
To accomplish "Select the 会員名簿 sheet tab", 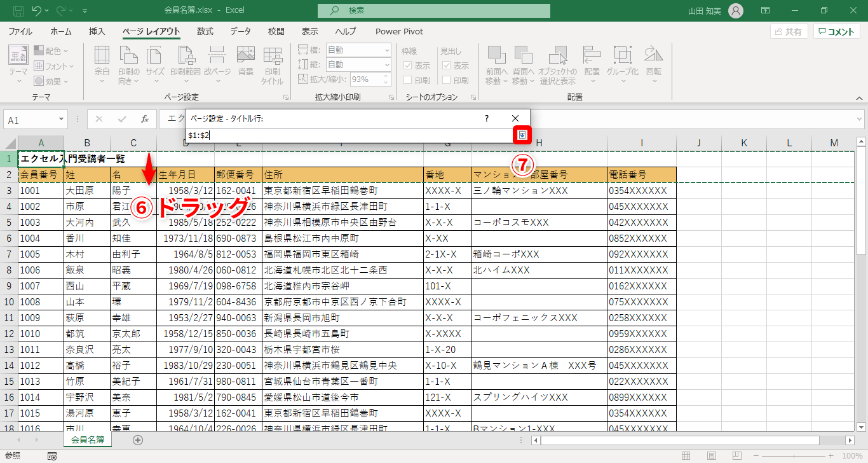I will click(x=88, y=439).
